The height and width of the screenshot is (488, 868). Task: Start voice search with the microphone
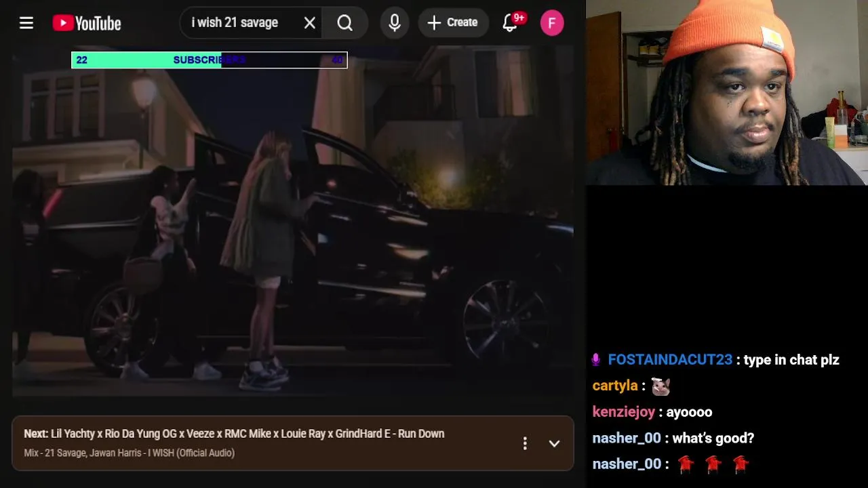[x=395, y=23]
